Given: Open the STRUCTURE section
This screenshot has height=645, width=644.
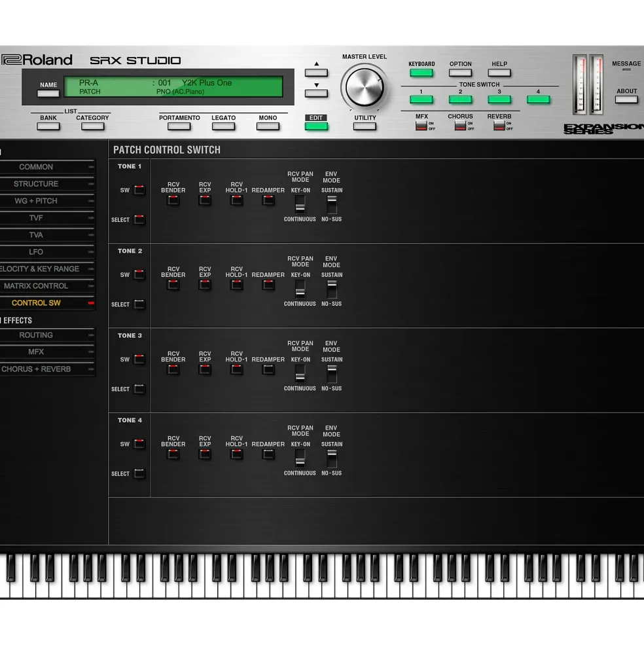Looking at the screenshot, I should 46,184.
